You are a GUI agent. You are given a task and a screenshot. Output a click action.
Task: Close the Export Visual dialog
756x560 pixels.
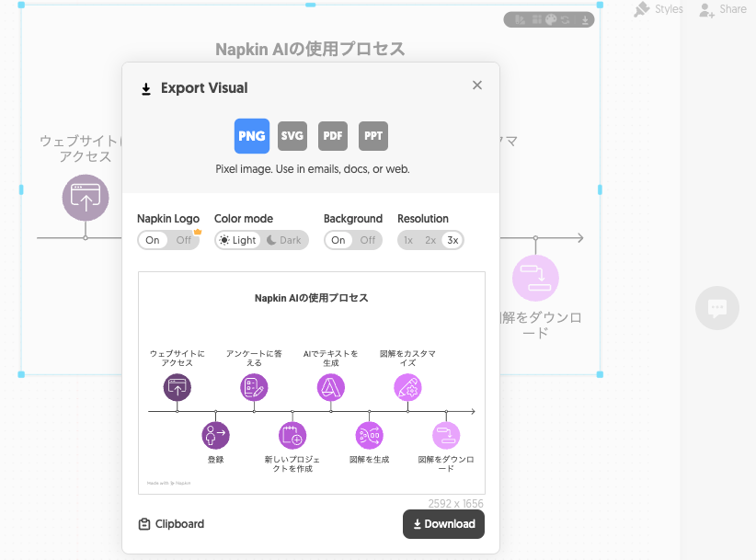(477, 86)
